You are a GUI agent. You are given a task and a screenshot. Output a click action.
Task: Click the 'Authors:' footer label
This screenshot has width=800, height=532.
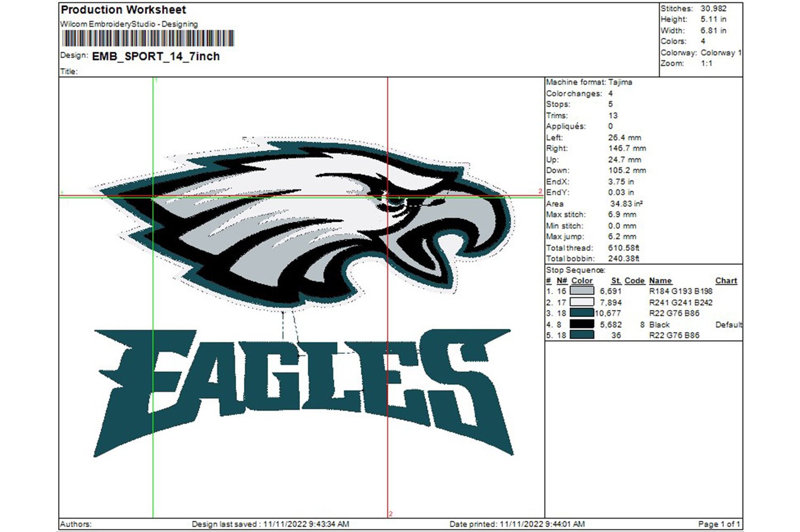[76, 524]
